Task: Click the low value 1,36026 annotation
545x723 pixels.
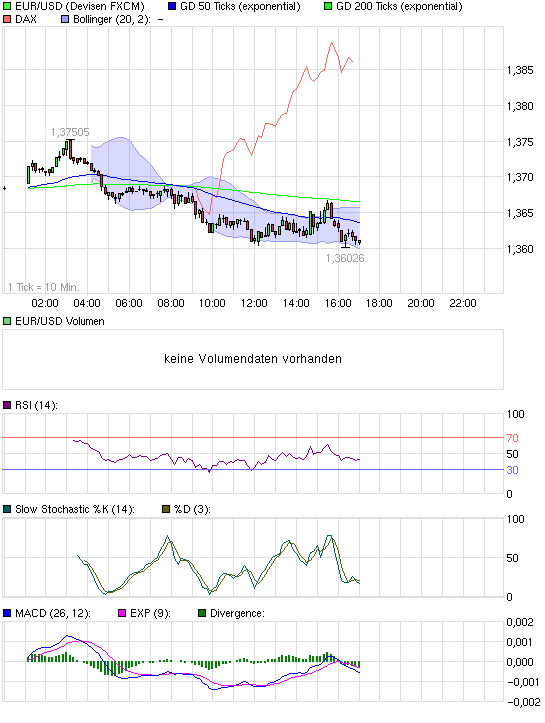Action: (345, 258)
